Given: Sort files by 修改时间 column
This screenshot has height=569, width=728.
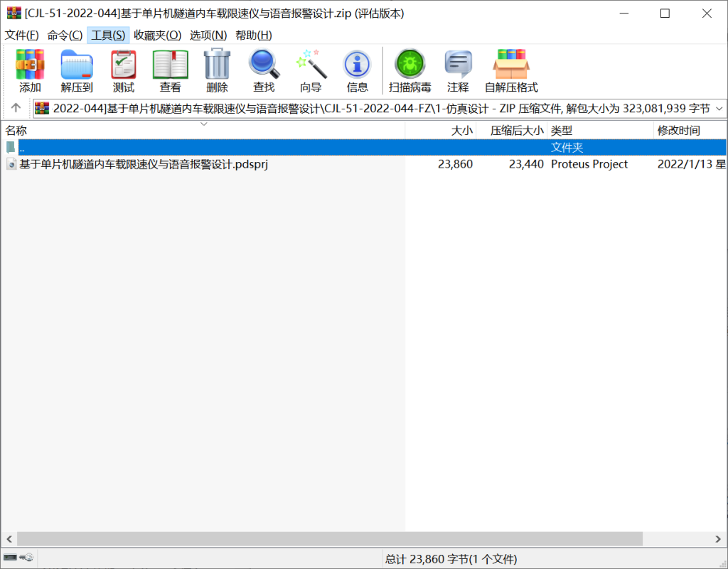Looking at the screenshot, I should tap(678, 131).
